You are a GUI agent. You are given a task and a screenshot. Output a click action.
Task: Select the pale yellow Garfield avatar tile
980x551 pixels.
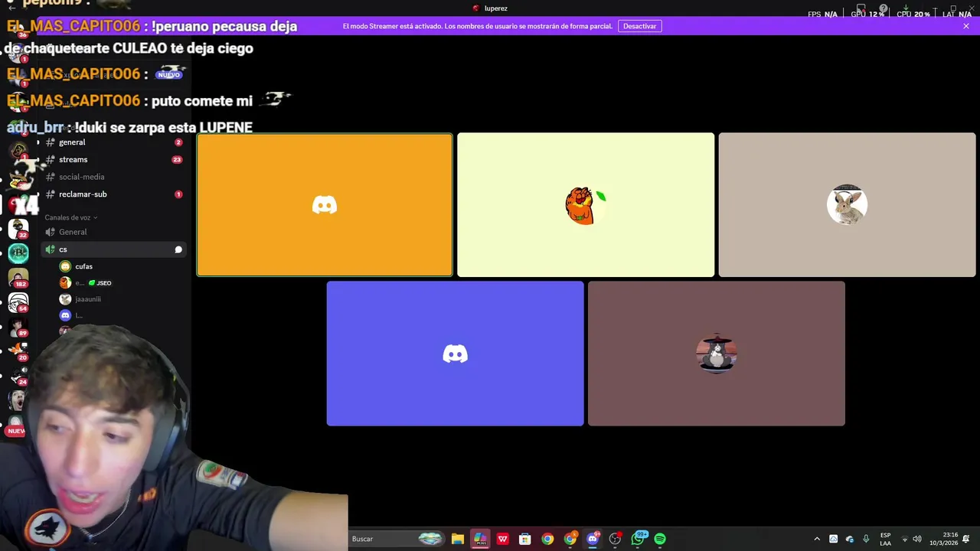(x=586, y=204)
